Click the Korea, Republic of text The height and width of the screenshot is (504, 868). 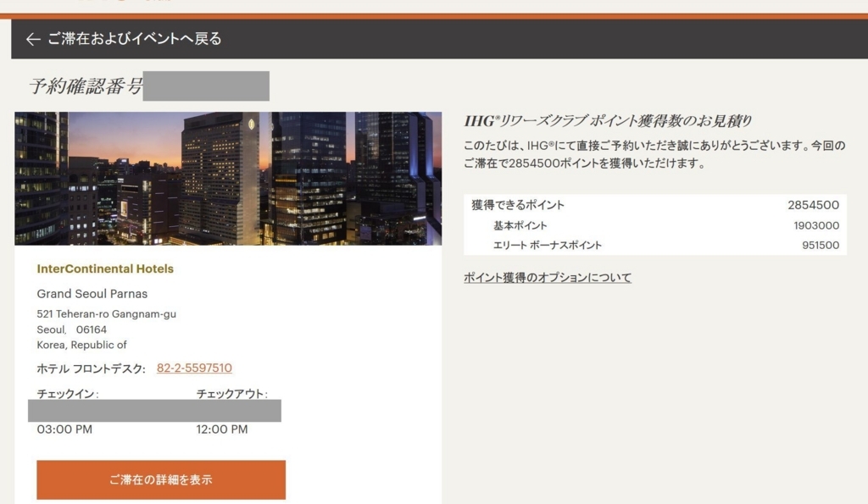(x=81, y=345)
